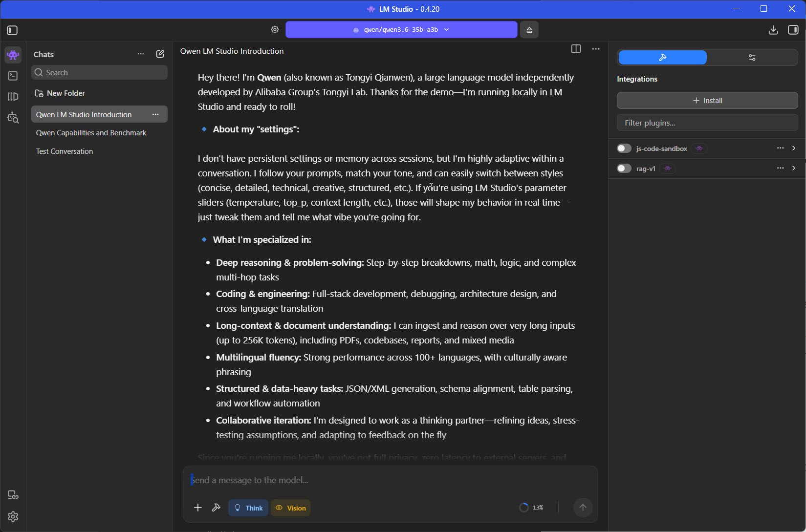Click the Chats panel heading
806x532 pixels.
(44, 55)
